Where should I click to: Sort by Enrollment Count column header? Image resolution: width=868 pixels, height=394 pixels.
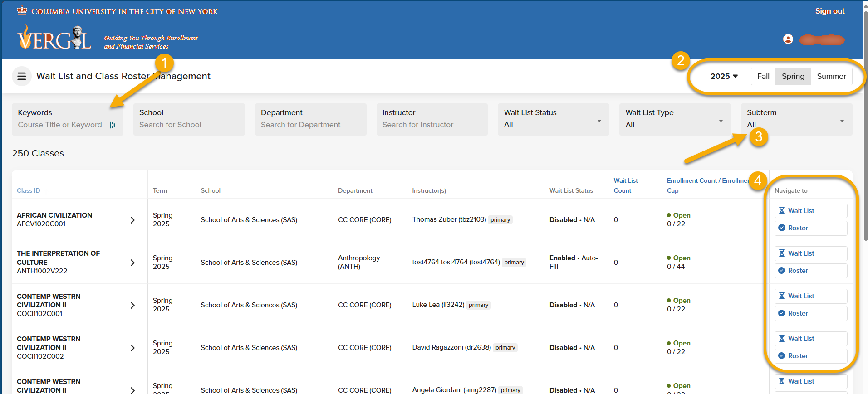(x=708, y=185)
